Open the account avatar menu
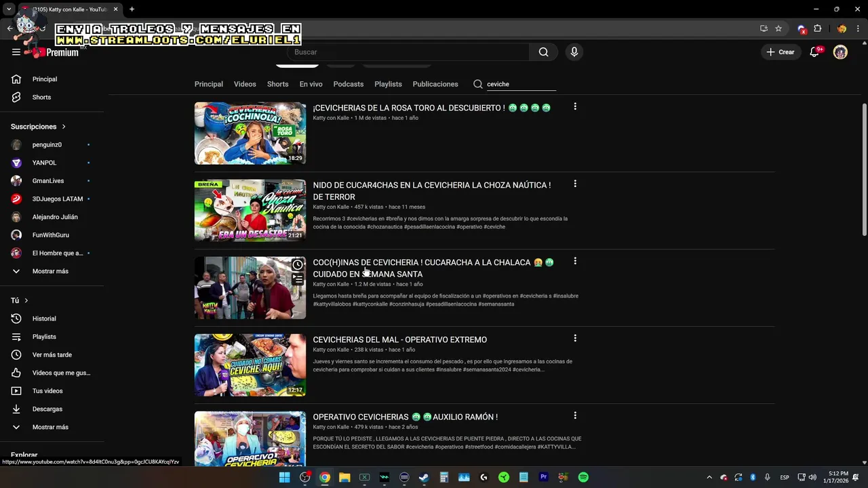This screenshot has width=868, height=488. point(840,52)
